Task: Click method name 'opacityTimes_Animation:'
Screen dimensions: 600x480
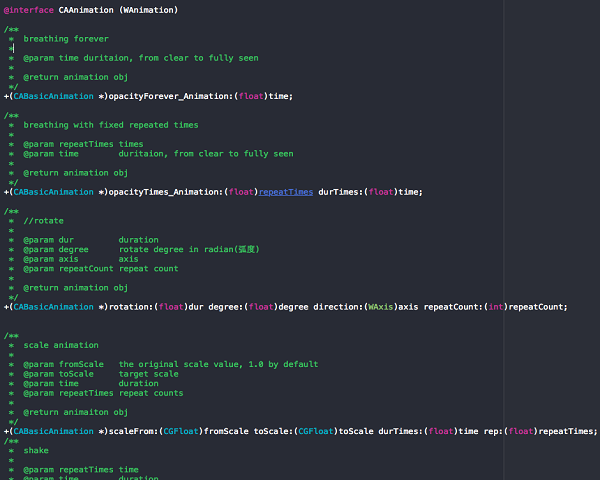Action: (x=166, y=192)
